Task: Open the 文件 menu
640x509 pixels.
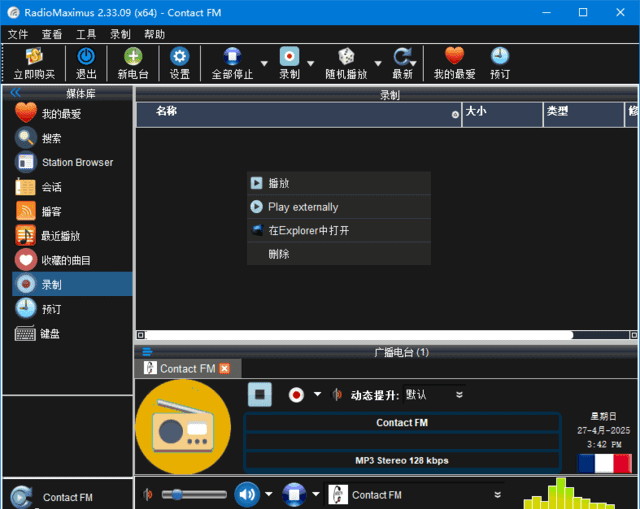Action: click(x=18, y=34)
